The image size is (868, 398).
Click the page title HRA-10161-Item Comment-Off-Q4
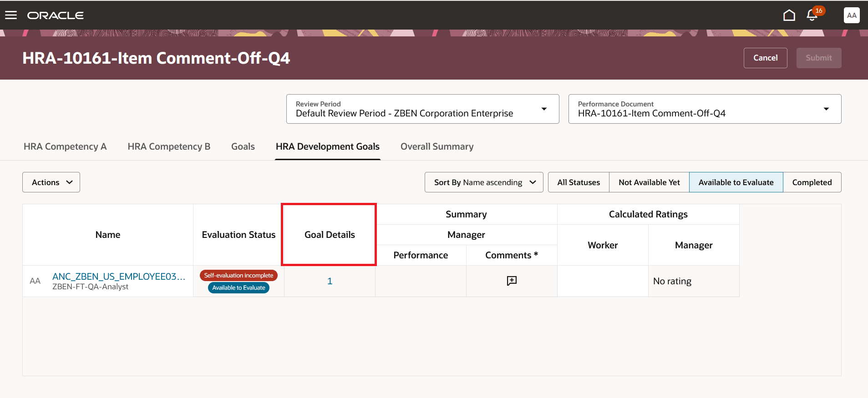(x=156, y=58)
